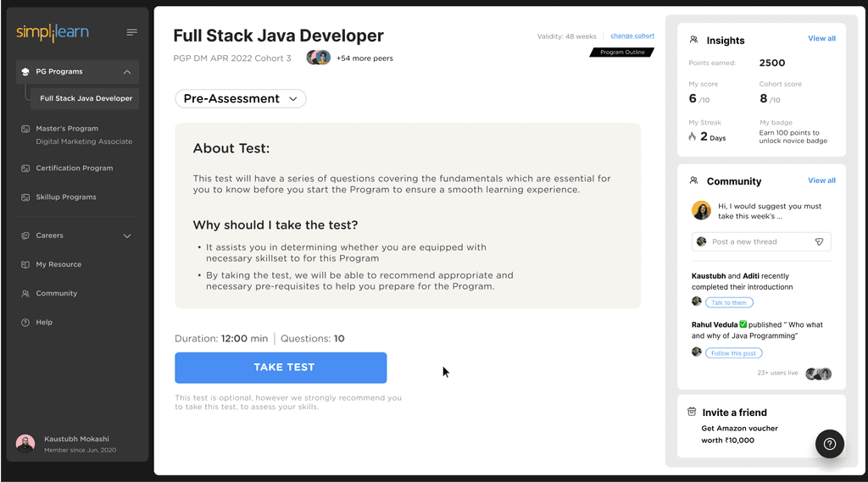Image resolution: width=868 pixels, height=482 pixels.
Task: Click the PGP DM APR 2022 Cohort 3 text
Action: (232, 58)
